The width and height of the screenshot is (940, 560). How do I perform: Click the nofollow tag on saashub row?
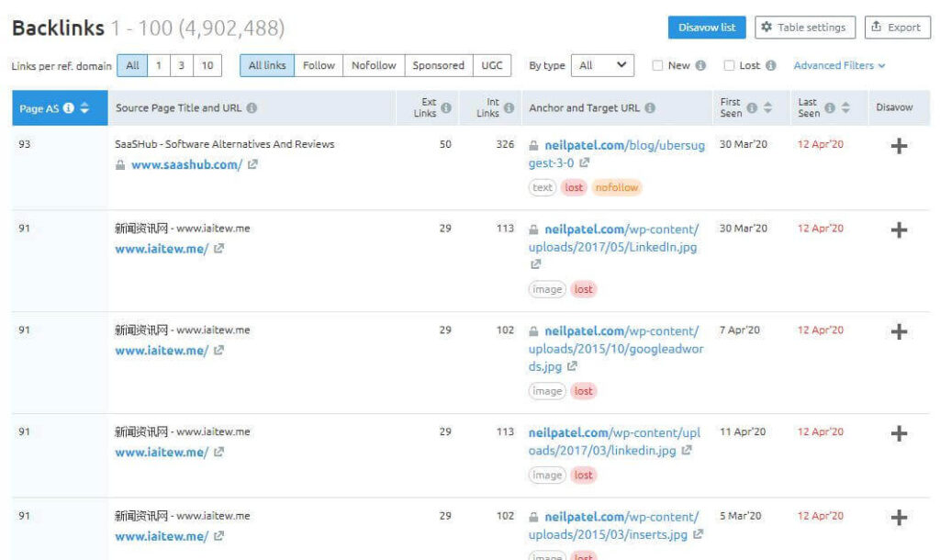pos(617,187)
